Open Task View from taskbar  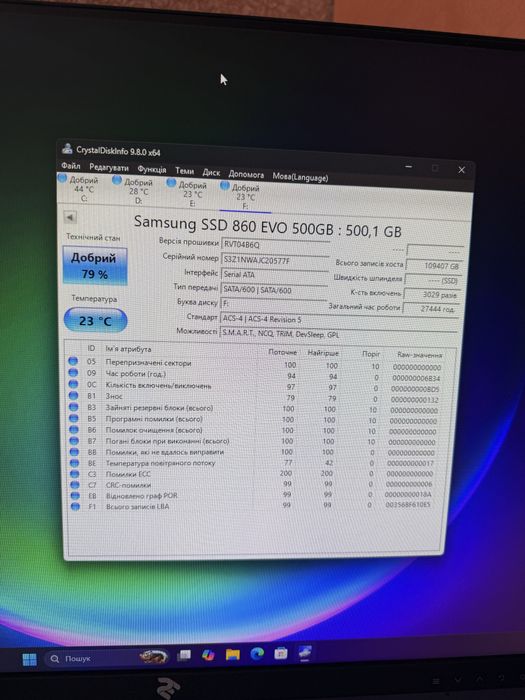pyautogui.click(x=184, y=655)
